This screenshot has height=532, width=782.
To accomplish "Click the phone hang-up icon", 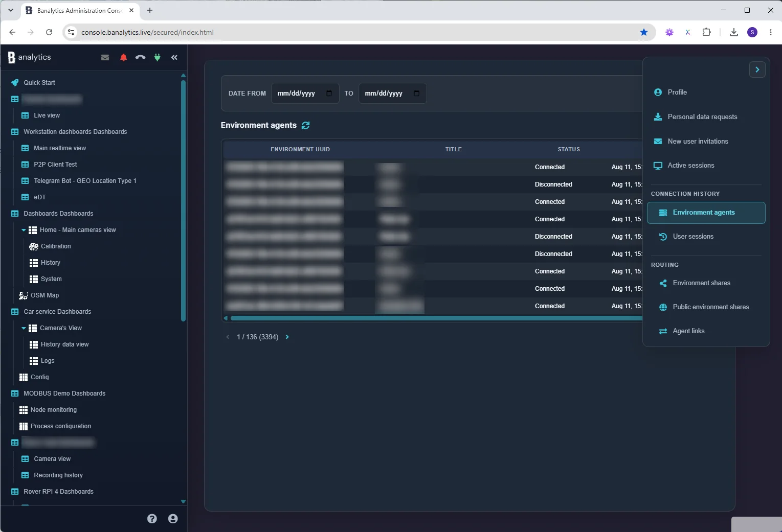I will (140, 57).
